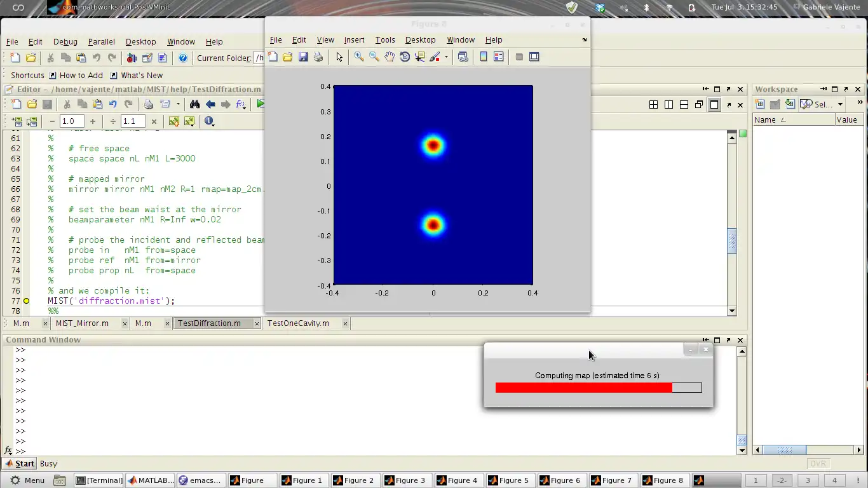Screen dimensions: 868x488
Task: Toggle breakpoint marker on line 77
Action: point(26,301)
